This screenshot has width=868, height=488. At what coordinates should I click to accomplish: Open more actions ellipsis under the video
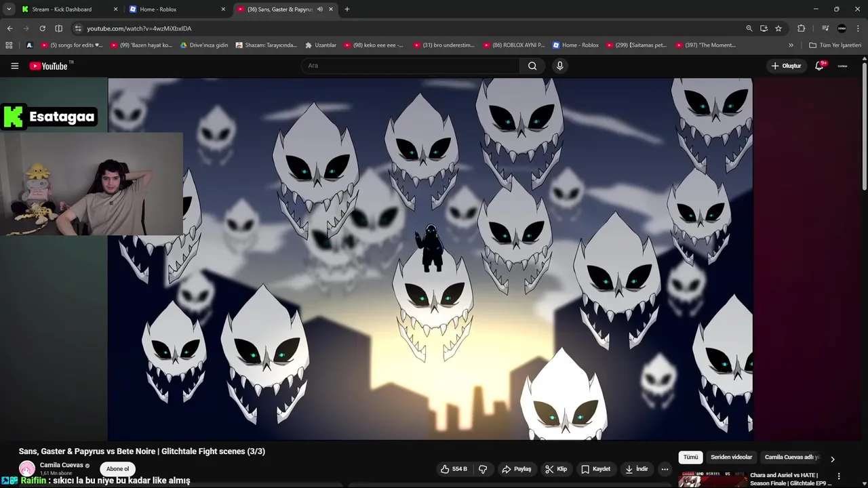[x=665, y=469]
